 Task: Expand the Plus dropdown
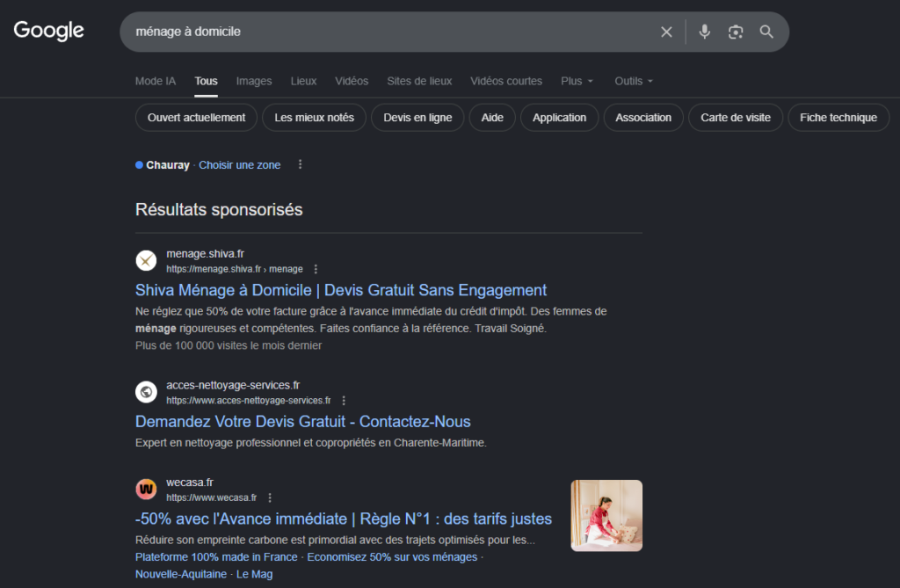[577, 81]
